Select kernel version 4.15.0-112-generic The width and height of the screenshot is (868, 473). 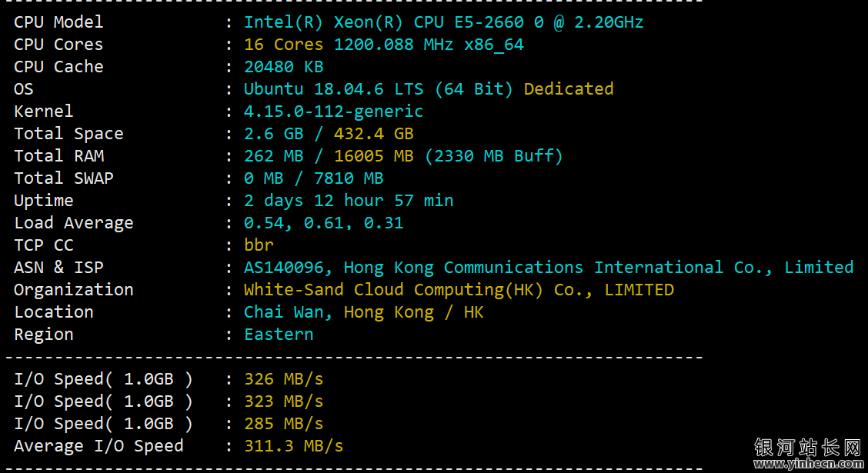(x=334, y=112)
